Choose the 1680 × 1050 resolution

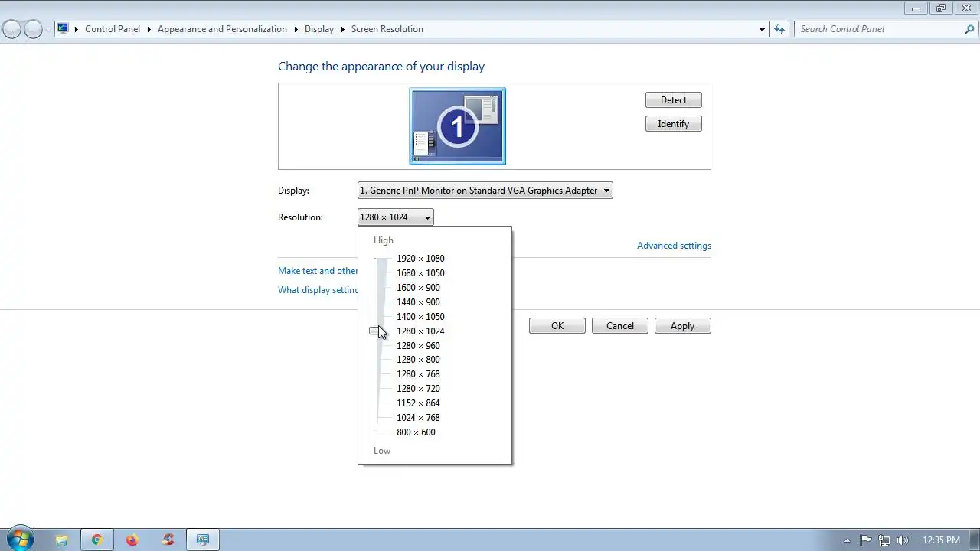(420, 273)
